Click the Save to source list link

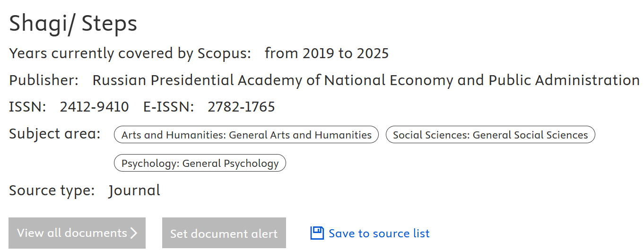coord(379,234)
